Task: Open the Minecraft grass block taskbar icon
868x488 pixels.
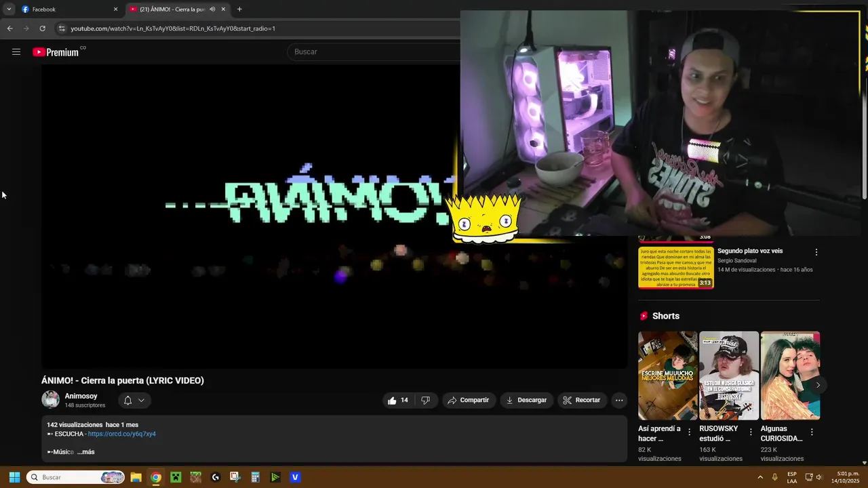Action: click(195, 477)
